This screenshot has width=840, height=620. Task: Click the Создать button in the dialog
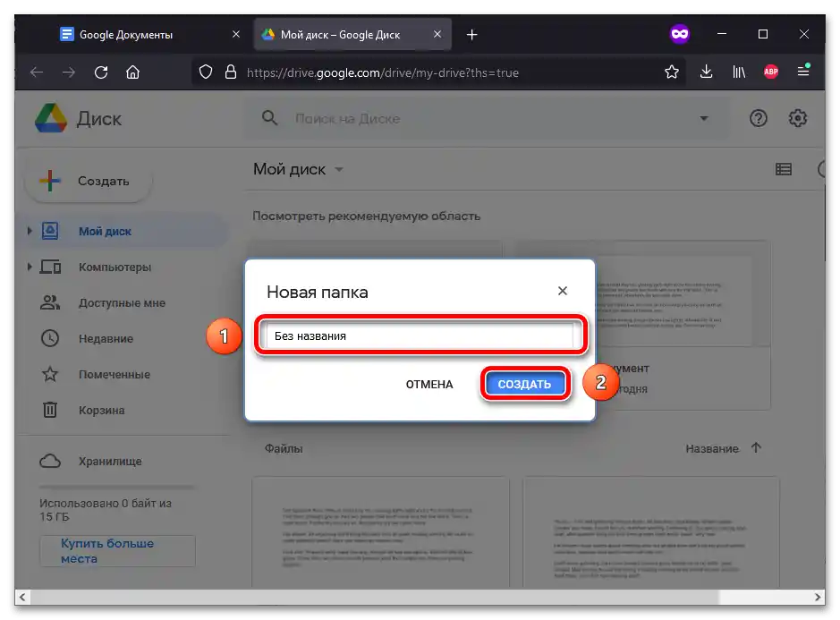click(x=524, y=384)
